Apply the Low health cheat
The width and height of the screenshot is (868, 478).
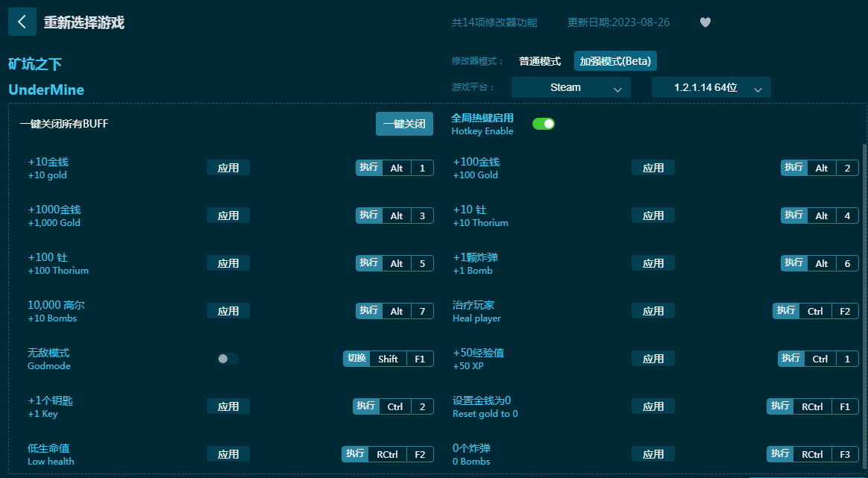(x=228, y=454)
